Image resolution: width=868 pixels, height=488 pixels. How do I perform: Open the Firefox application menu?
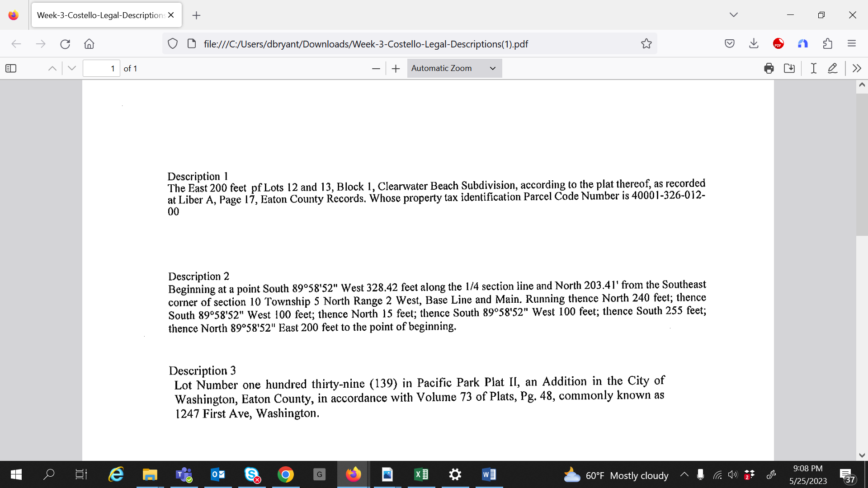(x=852, y=43)
